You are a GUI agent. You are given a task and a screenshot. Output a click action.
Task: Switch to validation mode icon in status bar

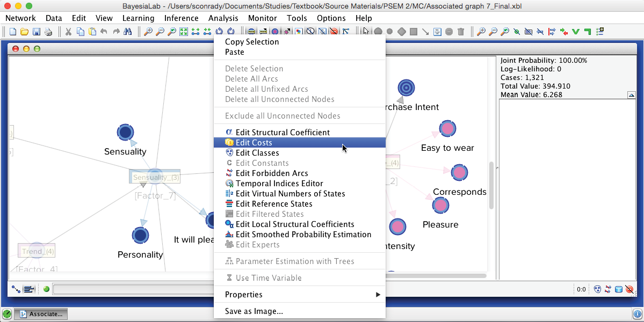(x=28, y=290)
